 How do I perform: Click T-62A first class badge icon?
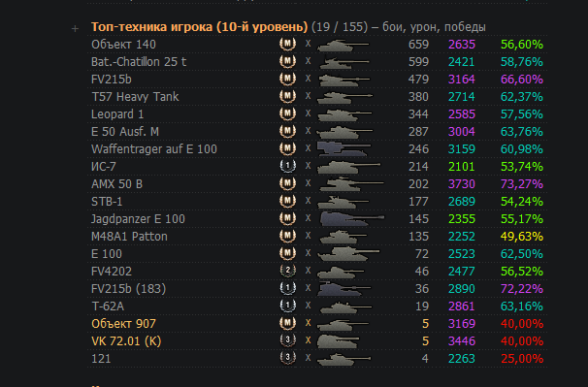click(x=287, y=306)
